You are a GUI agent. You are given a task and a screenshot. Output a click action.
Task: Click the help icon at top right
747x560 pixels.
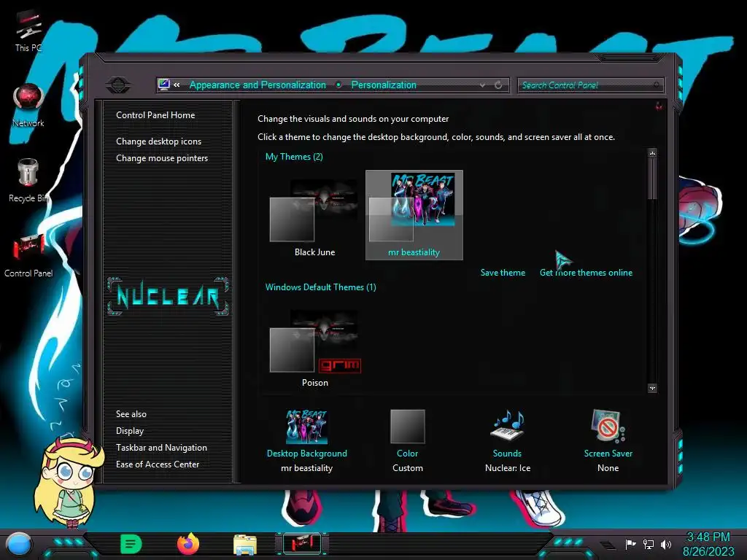[659, 106]
